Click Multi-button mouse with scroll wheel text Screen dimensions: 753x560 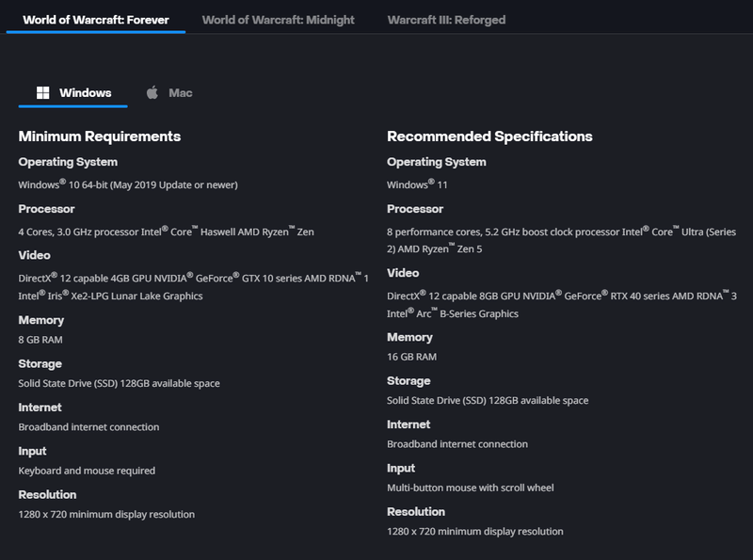click(470, 488)
